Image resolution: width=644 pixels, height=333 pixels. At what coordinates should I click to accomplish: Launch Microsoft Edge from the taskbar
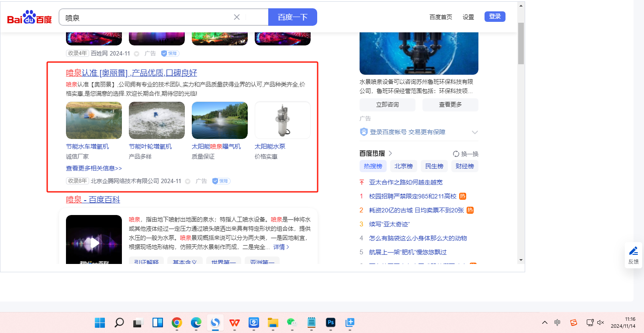coord(196,323)
